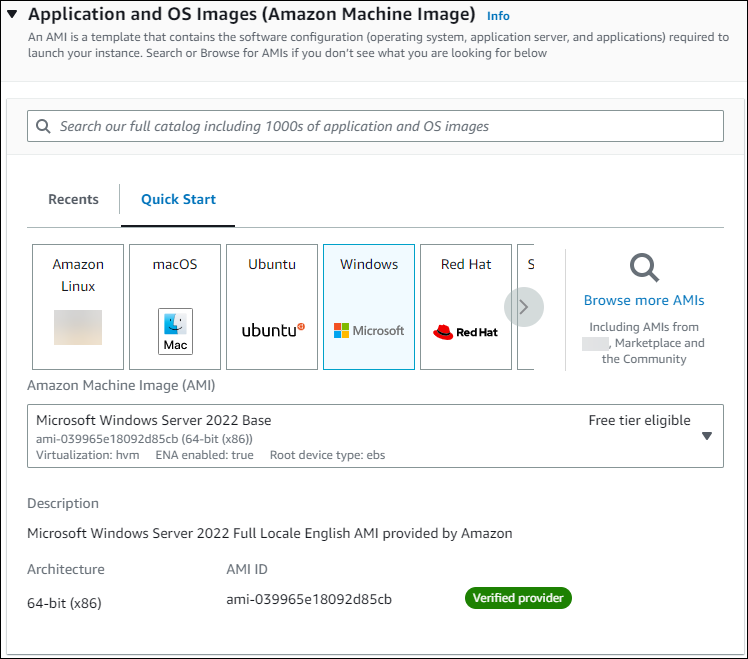Select the Mac Finder logo icon

[175, 330]
